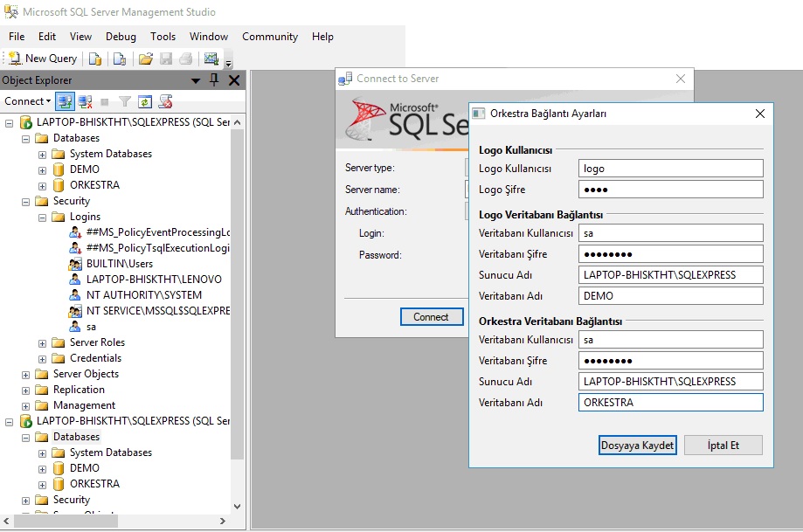Screen dimensions: 803x532
Task: Click the Save floppy disk icon
Action: (x=166, y=59)
